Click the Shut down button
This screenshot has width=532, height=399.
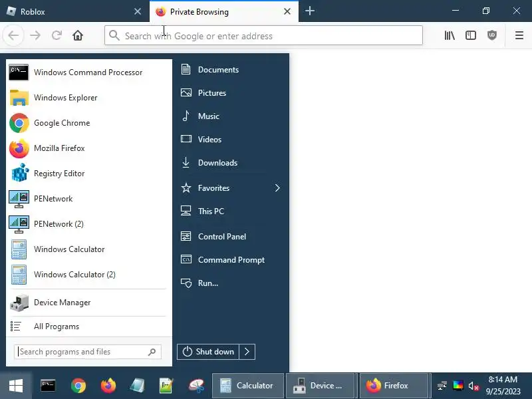[x=208, y=352]
